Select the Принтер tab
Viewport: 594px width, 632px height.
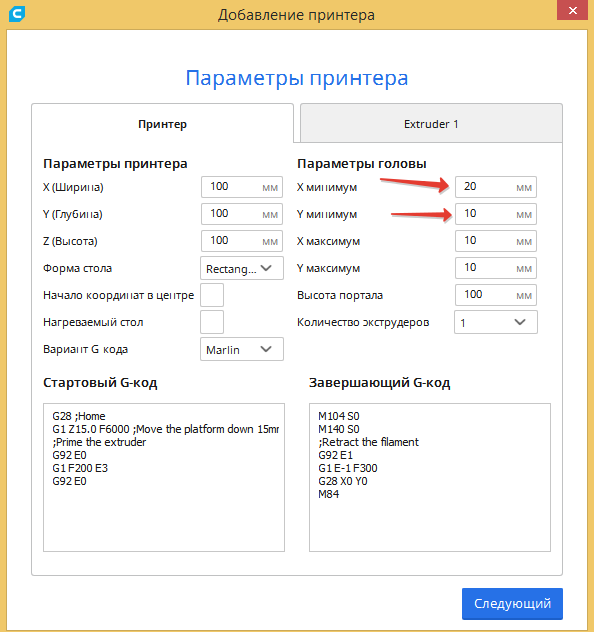click(162, 124)
